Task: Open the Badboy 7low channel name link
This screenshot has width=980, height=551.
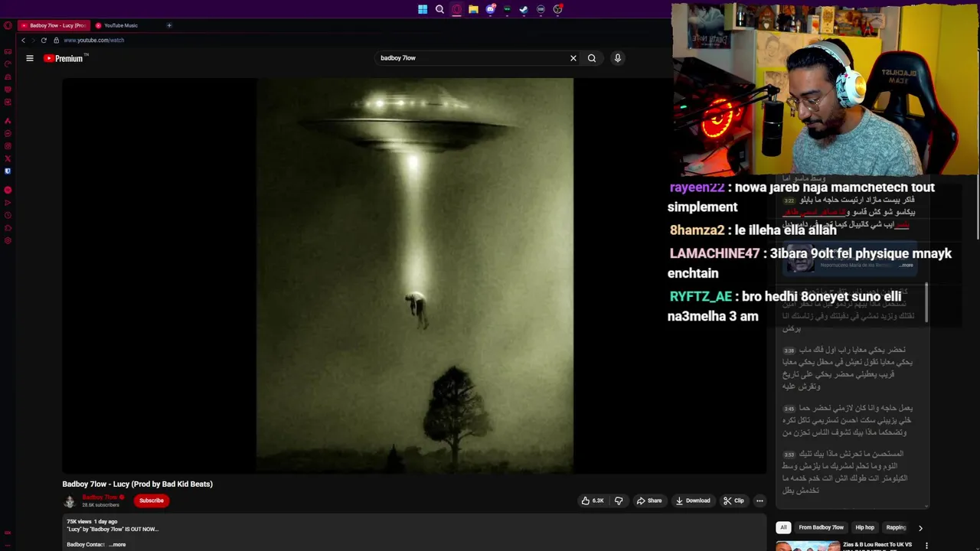Action: 100,497
